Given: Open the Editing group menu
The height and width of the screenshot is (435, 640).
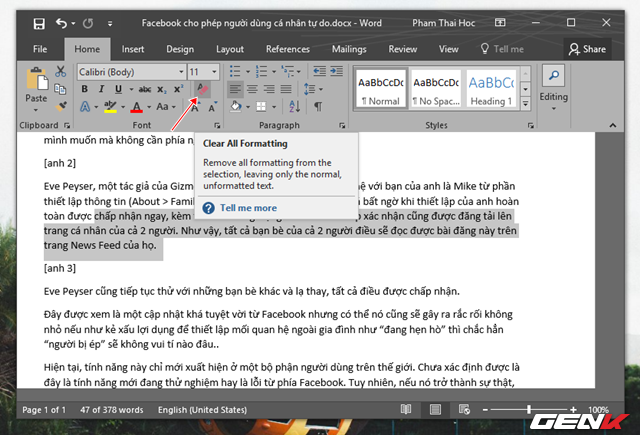Looking at the screenshot, I should click(553, 88).
